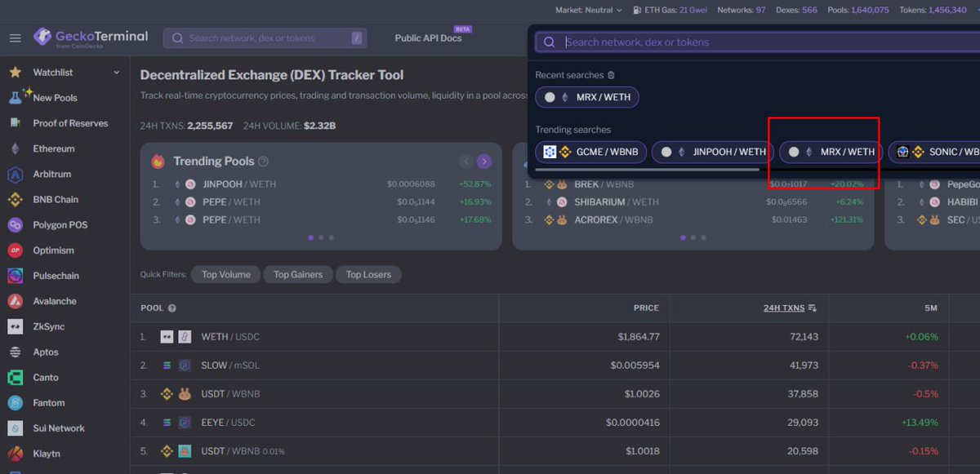The width and height of the screenshot is (980, 474).
Task: Choose the ZkSync network icon
Action: (x=15, y=326)
